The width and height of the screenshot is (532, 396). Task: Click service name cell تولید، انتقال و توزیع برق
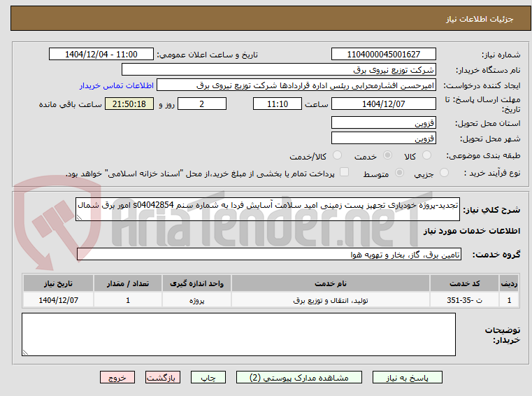coord(331,300)
